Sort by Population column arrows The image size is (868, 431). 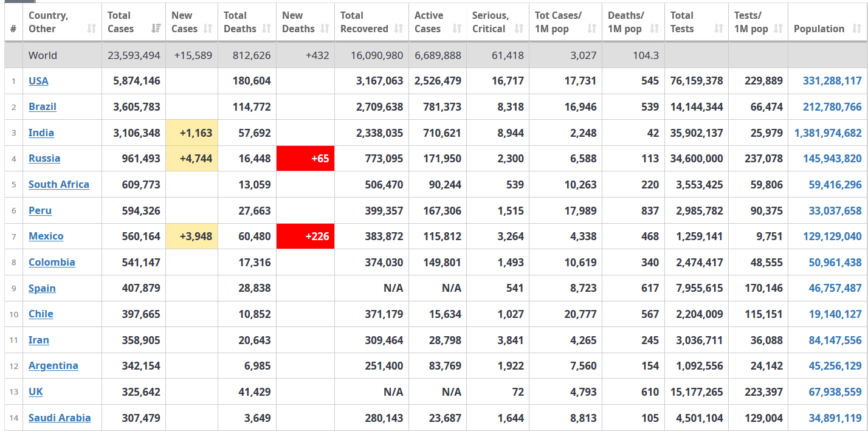point(856,29)
